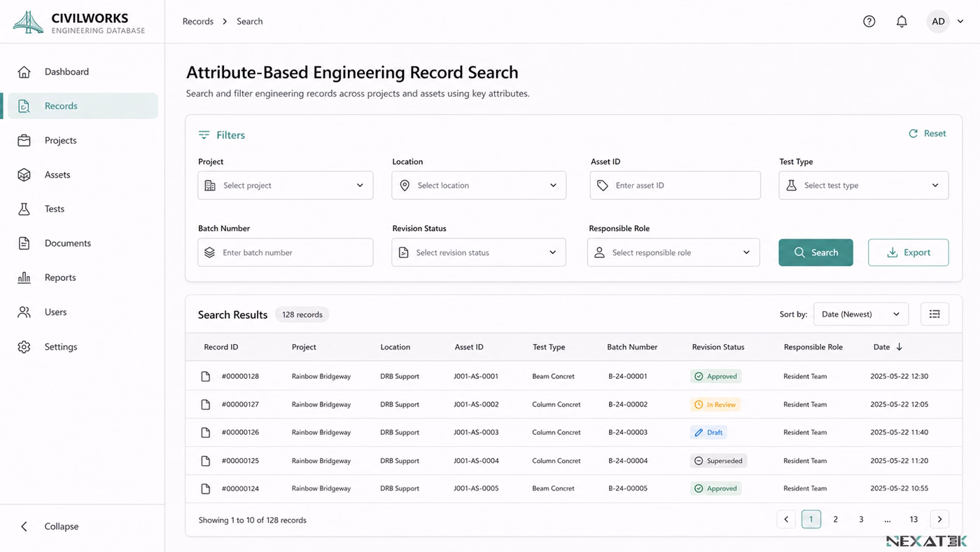Click the Revision Status column header

(718, 347)
